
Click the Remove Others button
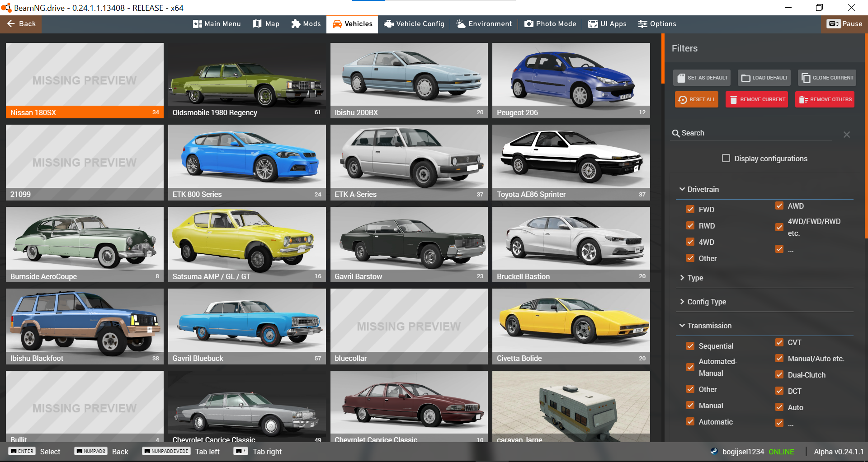pyautogui.click(x=825, y=99)
